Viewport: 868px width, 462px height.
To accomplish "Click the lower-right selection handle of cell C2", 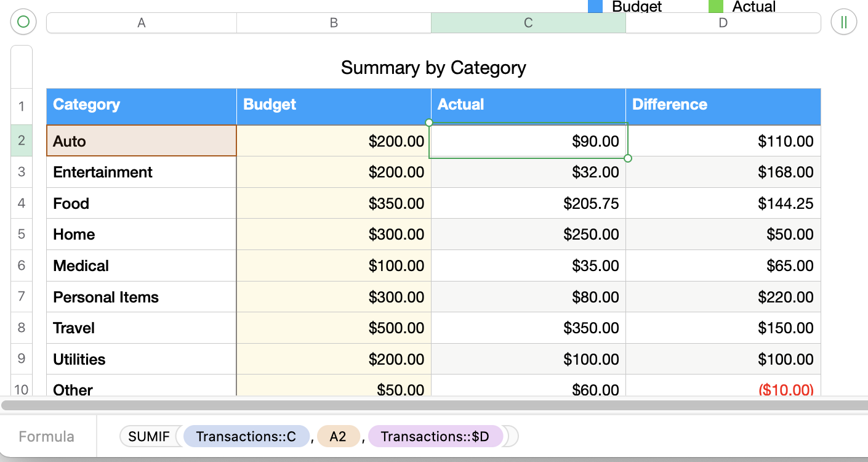I will (x=628, y=158).
